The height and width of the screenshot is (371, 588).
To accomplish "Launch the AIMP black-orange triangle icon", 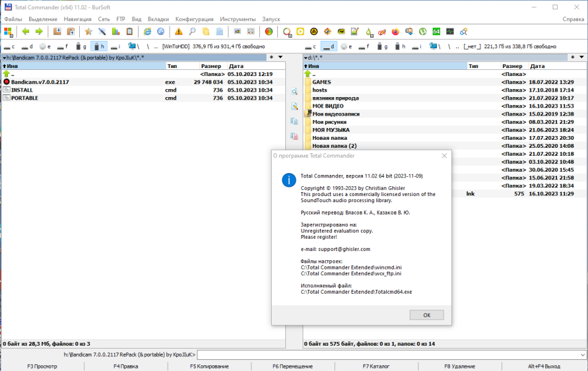I will click(314, 32).
